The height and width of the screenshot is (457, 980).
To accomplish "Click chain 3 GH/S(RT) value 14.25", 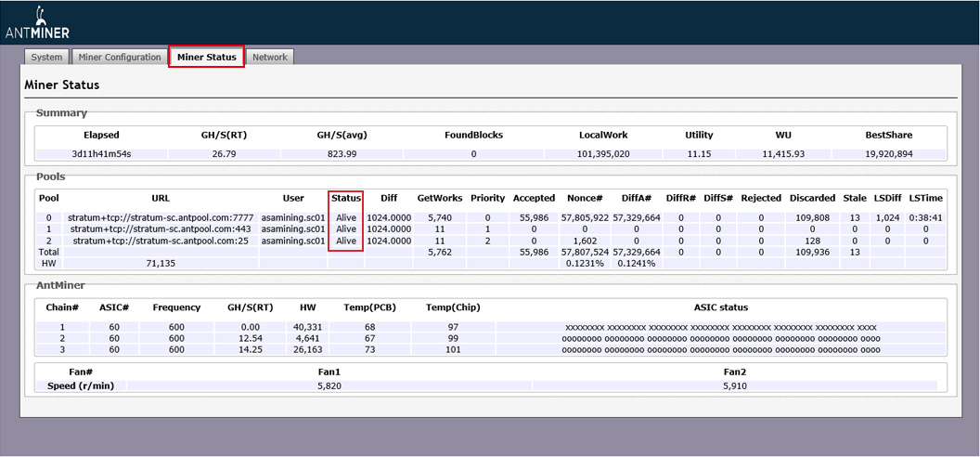I will click(x=250, y=349).
